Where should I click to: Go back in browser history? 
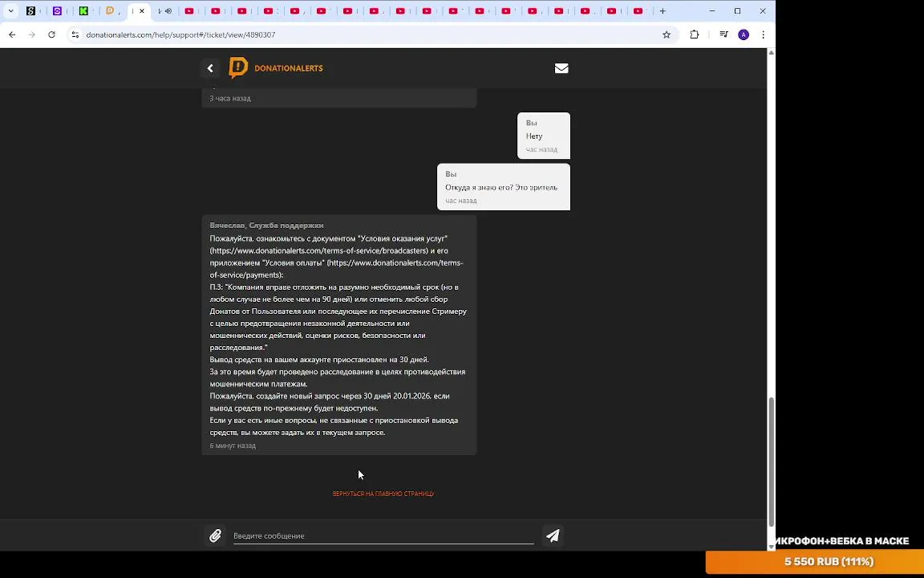coord(12,35)
